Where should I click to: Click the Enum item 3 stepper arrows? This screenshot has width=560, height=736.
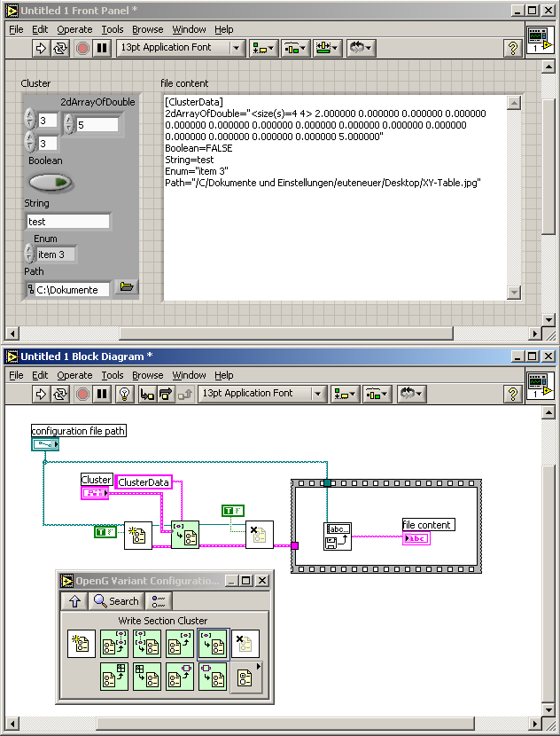pyautogui.click(x=29, y=254)
